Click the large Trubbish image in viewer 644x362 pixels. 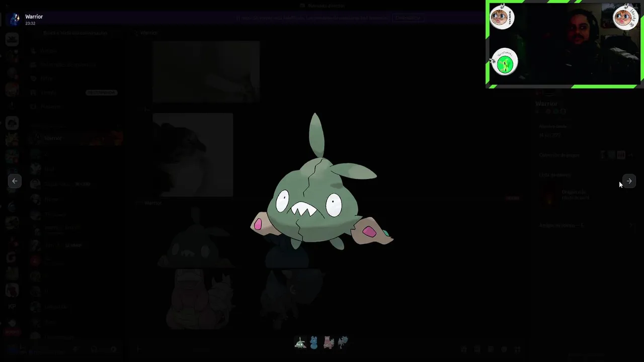[x=321, y=182]
